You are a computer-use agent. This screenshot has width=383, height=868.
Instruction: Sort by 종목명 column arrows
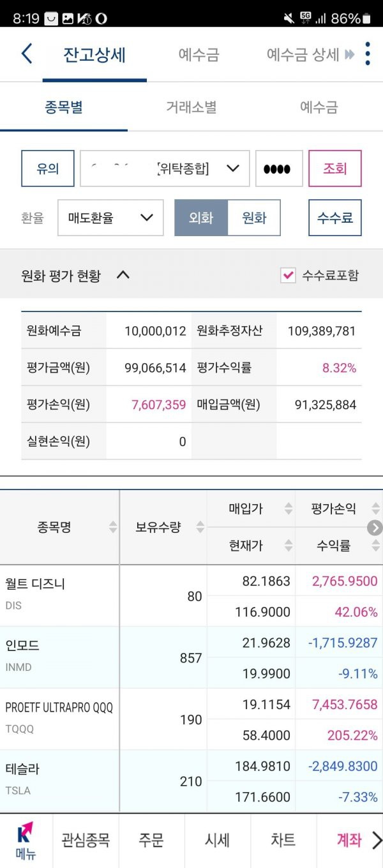click(113, 527)
